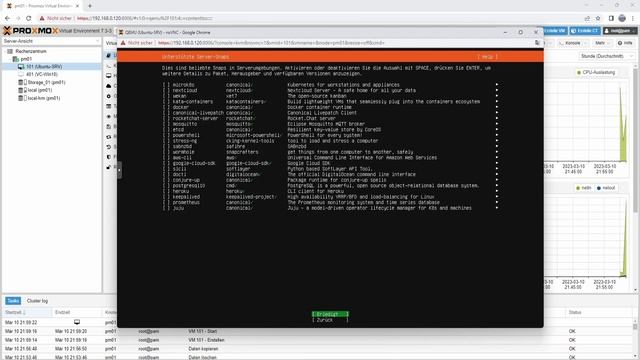Open the Chrome side panel icon
This screenshot has width=640, height=360.
click(x=611, y=18)
